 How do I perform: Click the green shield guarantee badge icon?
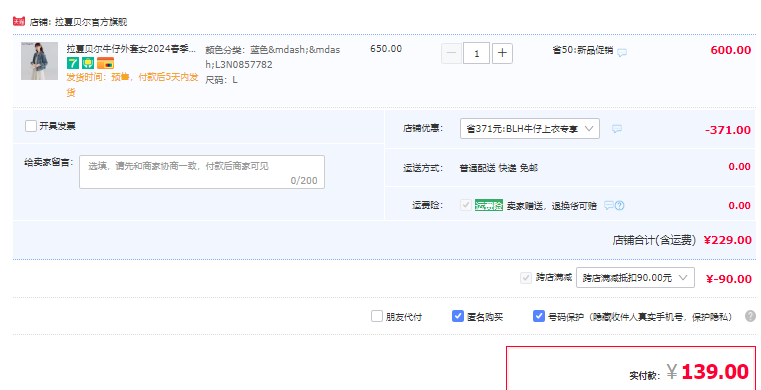tap(88, 63)
